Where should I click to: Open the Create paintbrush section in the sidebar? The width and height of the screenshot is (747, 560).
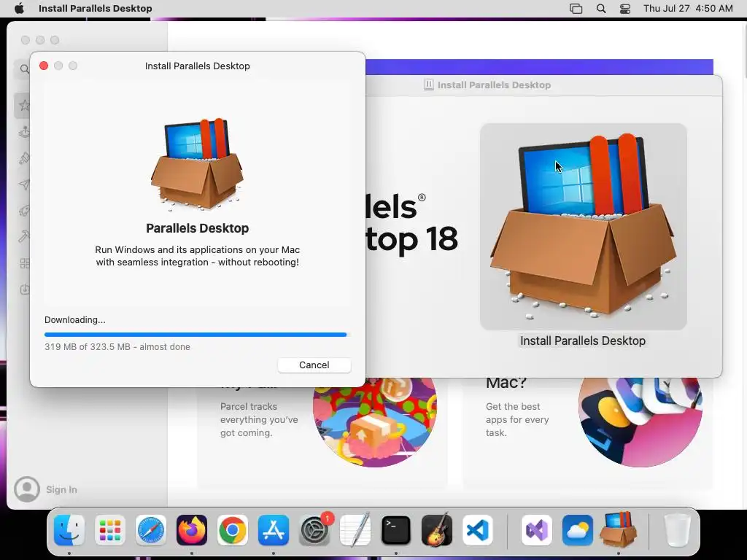(x=24, y=158)
